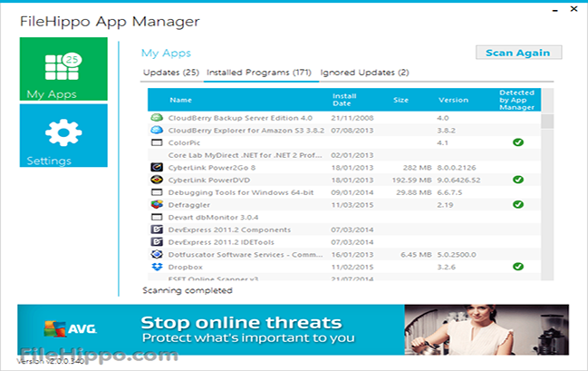The height and width of the screenshot is (371, 588).
Task: Select Dotfuscator Software Services name
Action: pyautogui.click(x=246, y=254)
